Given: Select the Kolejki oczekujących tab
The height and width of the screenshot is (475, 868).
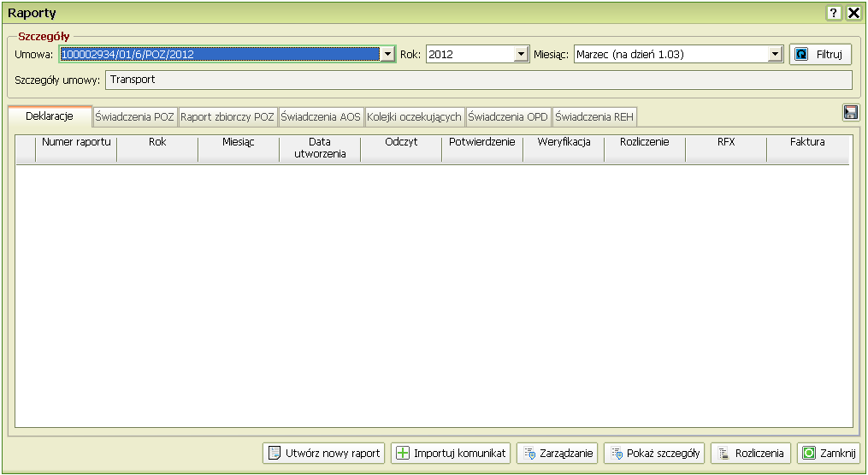Looking at the screenshot, I should (x=414, y=117).
